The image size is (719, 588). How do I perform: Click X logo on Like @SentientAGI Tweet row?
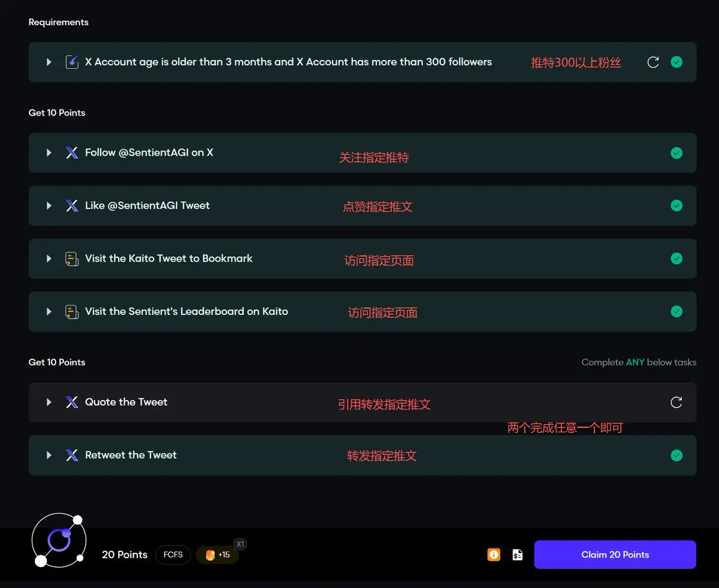point(72,205)
